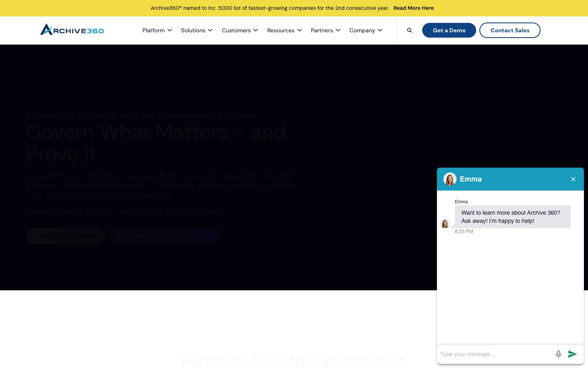Click Emma's small avatar beside the message

click(445, 224)
